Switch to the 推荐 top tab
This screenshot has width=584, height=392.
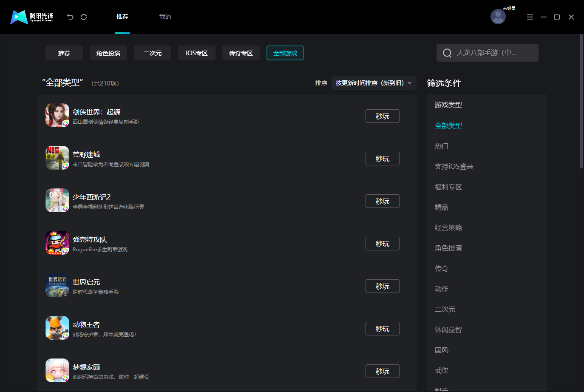122,17
